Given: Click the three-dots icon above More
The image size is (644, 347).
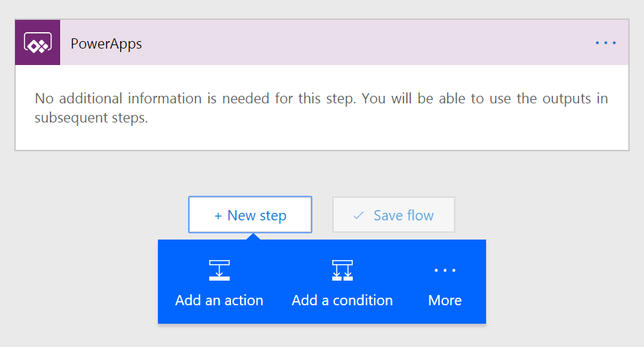Looking at the screenshot, I should click(x=445, y=270).
